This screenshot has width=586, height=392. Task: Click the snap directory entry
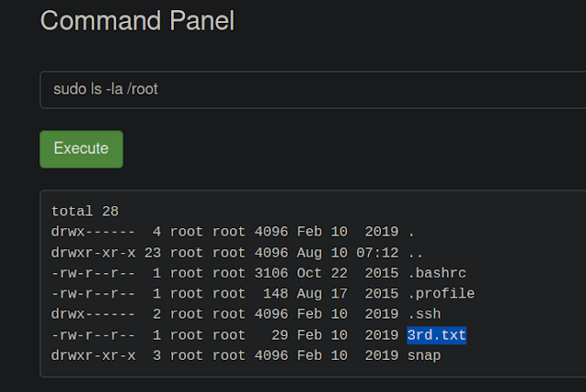(x=424, y=355)
